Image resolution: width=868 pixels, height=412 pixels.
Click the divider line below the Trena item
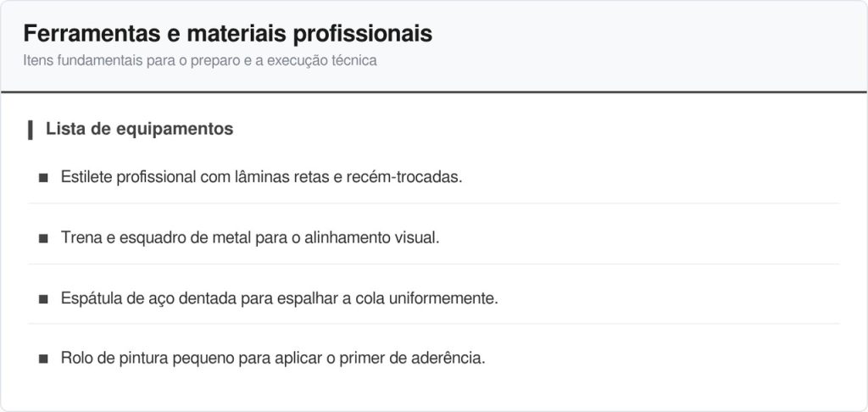tap(434, 264)
